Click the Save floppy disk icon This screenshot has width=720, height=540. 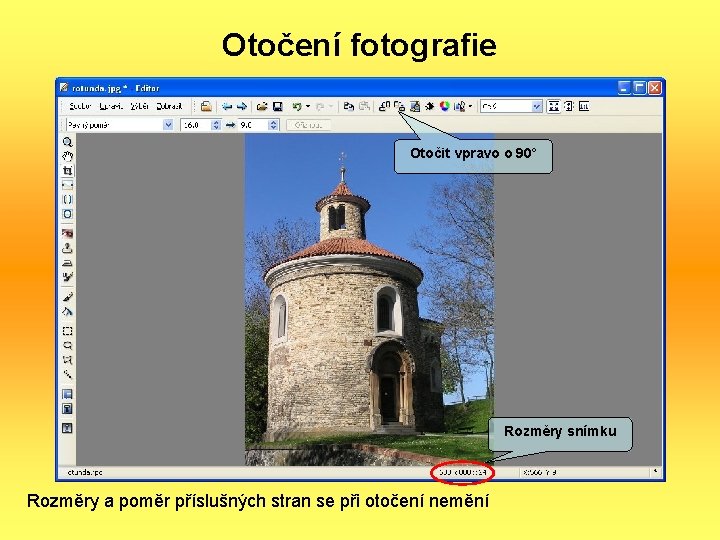point(278,107)
